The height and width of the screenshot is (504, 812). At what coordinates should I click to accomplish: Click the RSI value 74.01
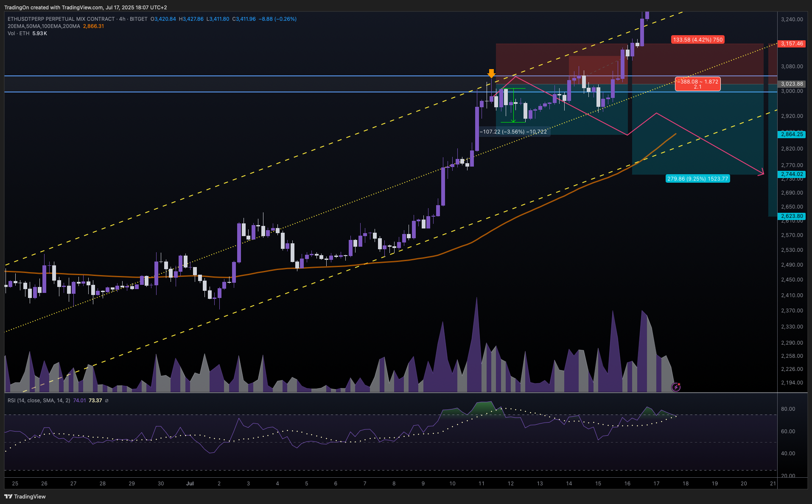(x=79, y=401)
